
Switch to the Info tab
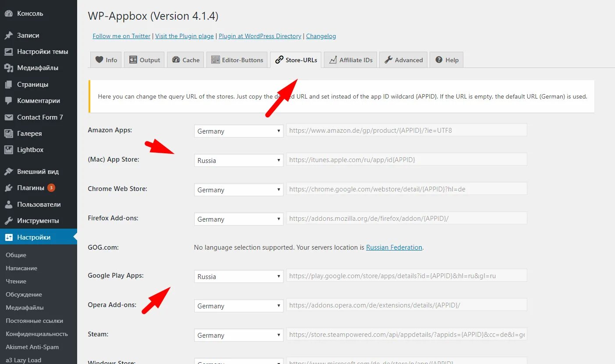pyautogui.click(x=106, y=60)
